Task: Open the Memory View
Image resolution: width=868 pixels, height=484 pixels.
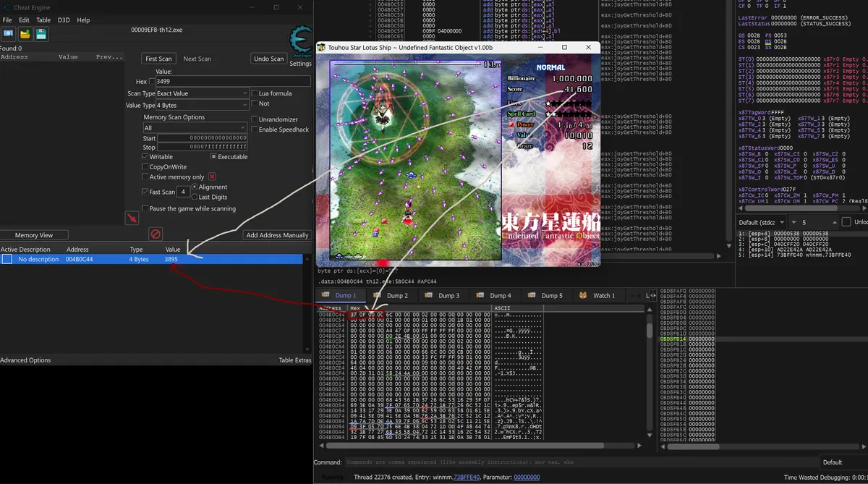Action: pyautogui.click(x=34, y=234)
